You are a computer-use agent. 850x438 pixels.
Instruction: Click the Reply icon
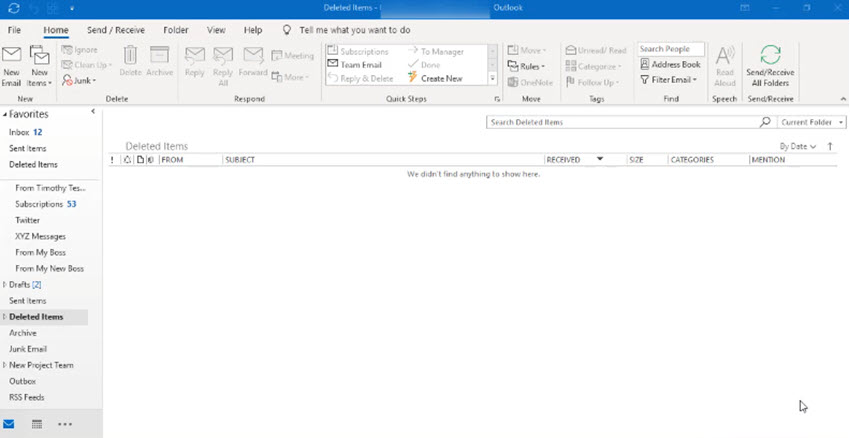tap(195, 62)
